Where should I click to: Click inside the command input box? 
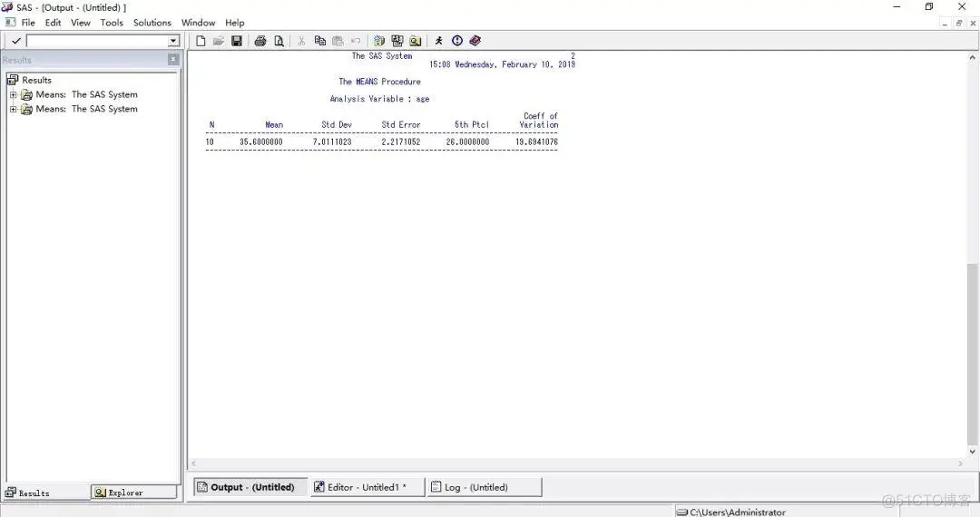click(96, 41)
